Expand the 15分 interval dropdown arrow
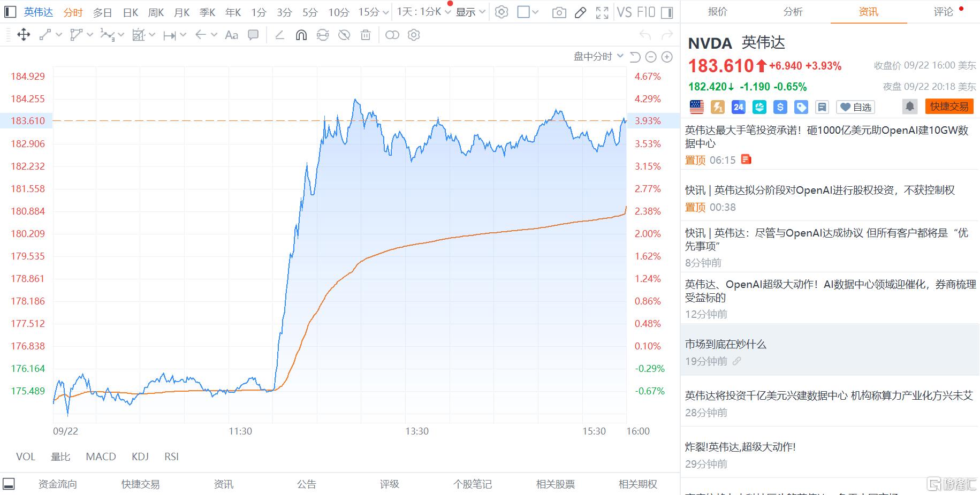Viewport: 980px width, 495px height. [x=385, y=12]
